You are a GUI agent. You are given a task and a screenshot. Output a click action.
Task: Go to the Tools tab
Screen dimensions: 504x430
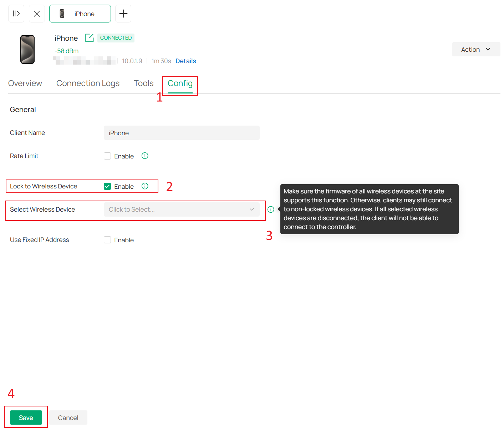(143, 83)
